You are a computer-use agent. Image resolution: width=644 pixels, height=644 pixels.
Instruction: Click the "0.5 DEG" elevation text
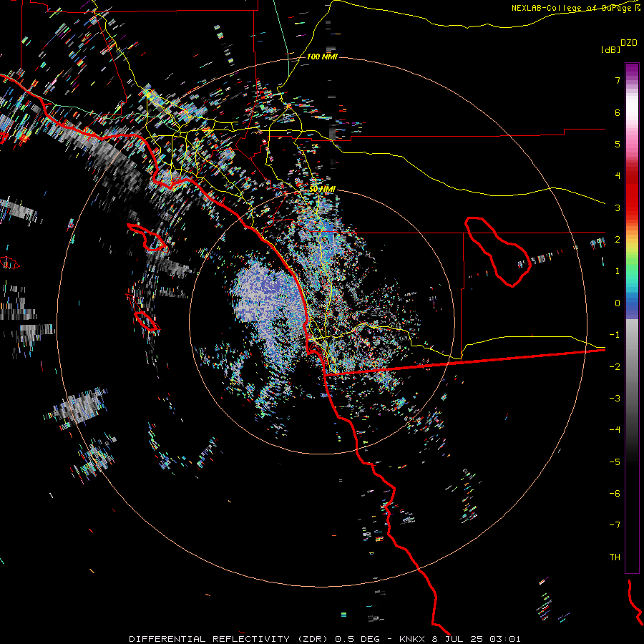[357, 639]
